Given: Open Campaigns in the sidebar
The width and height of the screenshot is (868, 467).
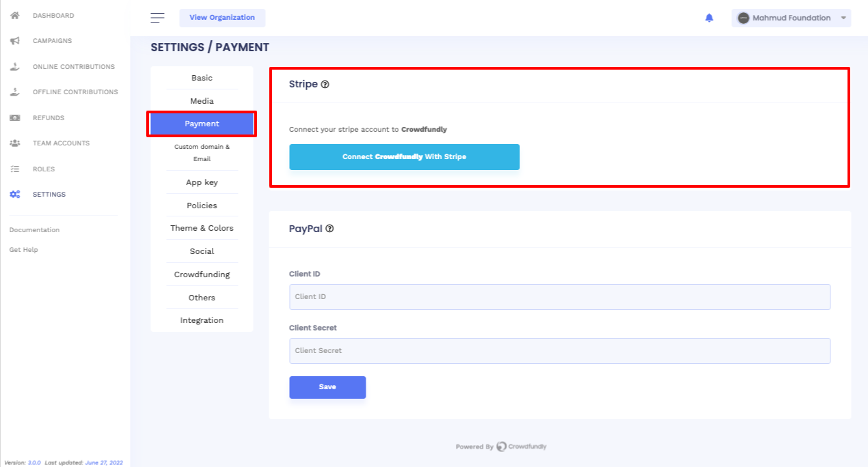Looking at the screenshot, I should pos(52,41).
